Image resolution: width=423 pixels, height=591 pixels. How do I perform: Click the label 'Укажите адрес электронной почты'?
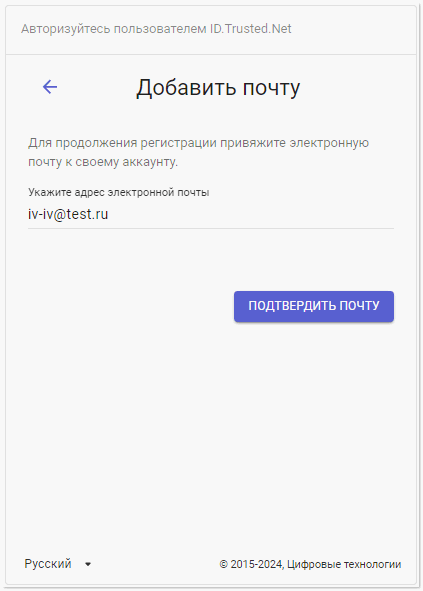[x=118, y=192]
